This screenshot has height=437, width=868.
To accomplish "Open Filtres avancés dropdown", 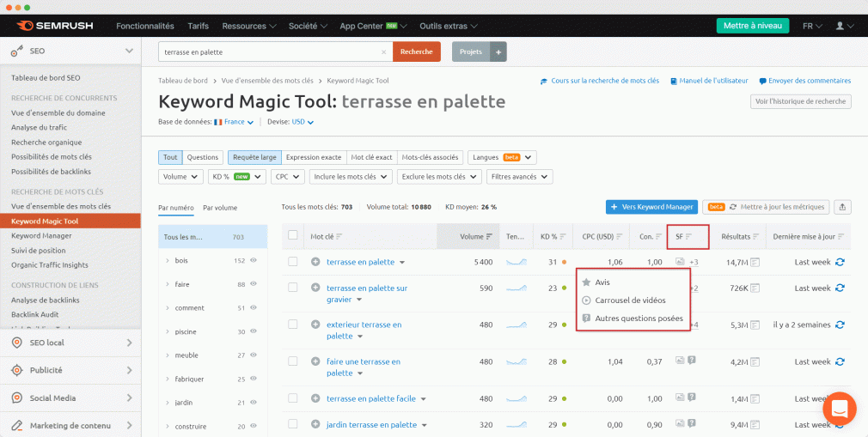I will coord(519,177).
